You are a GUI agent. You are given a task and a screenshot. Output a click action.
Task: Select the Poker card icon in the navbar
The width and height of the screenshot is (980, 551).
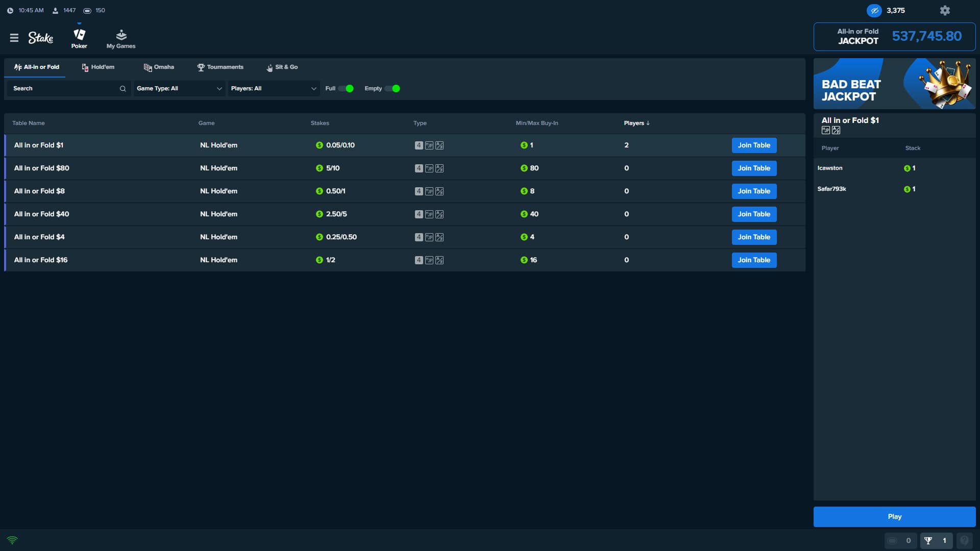[x=79, y=35]
